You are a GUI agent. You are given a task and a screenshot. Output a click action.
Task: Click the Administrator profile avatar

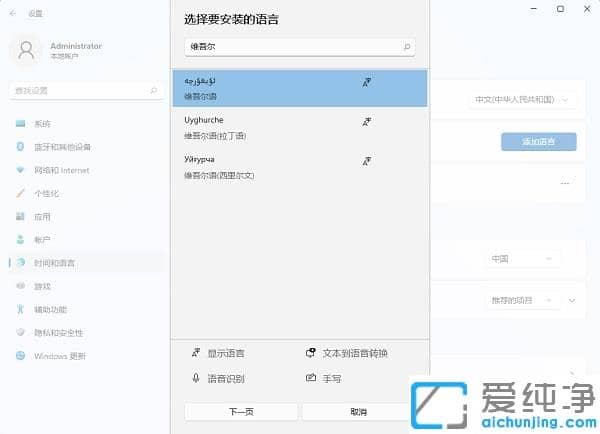26,50
